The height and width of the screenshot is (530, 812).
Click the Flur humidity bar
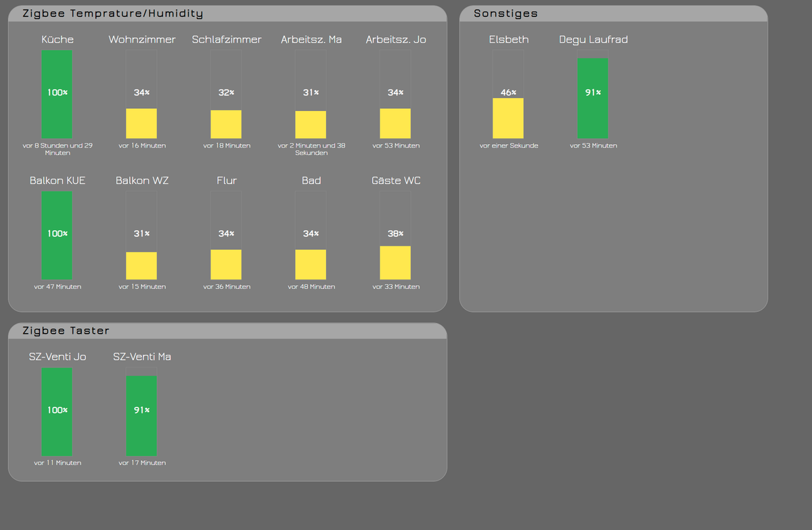point(226,264)
